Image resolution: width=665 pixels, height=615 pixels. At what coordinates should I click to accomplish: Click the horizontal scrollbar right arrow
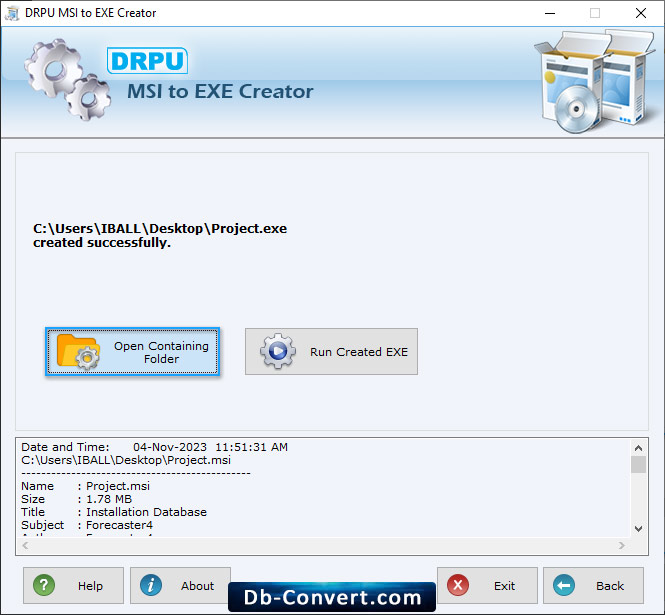[622, 545]
